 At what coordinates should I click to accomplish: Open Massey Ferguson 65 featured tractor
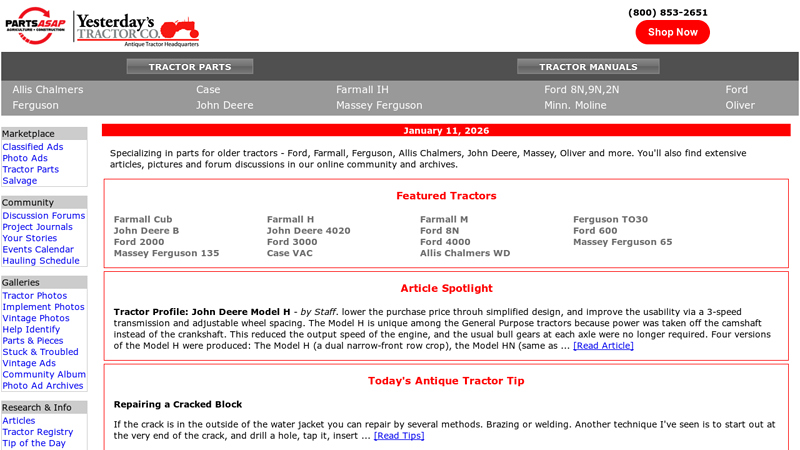(x=622, y=242)
